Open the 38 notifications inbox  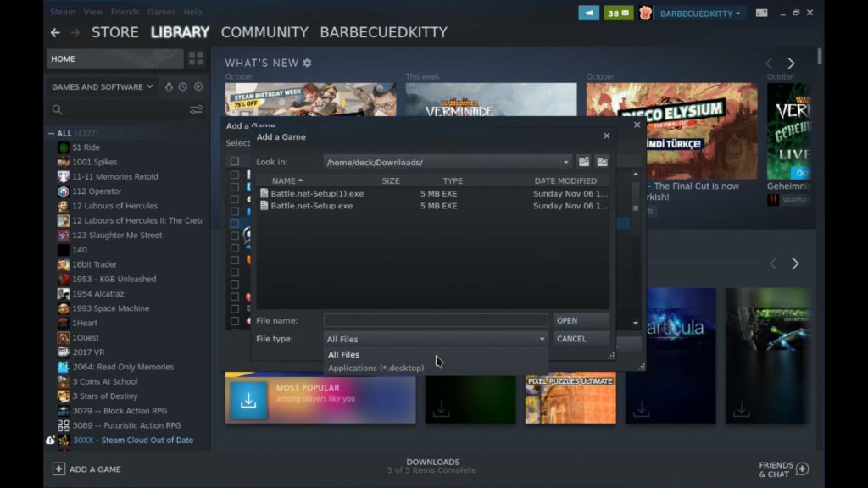tap(618, 13)
